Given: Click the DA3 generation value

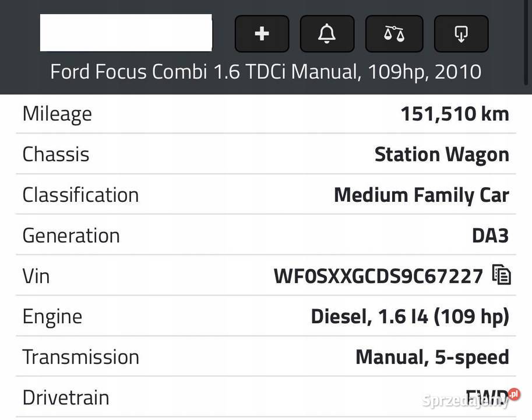Looking at the screenshot, I should 491,236.
